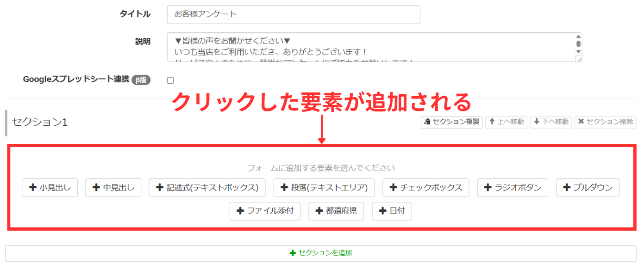
Task: Add 記述式(テキストボックス) element
Action: tap(207, 188)
